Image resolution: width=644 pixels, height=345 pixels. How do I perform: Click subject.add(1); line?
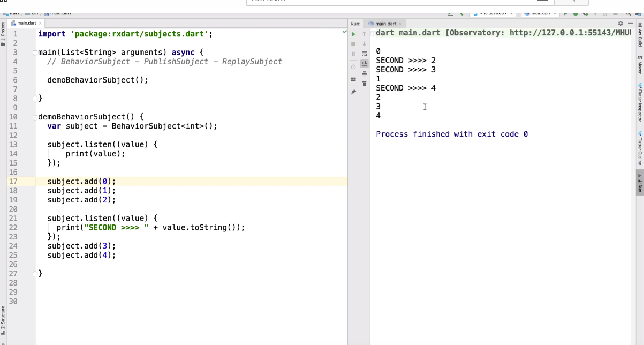pyautogui.click(x=81, y=190)
